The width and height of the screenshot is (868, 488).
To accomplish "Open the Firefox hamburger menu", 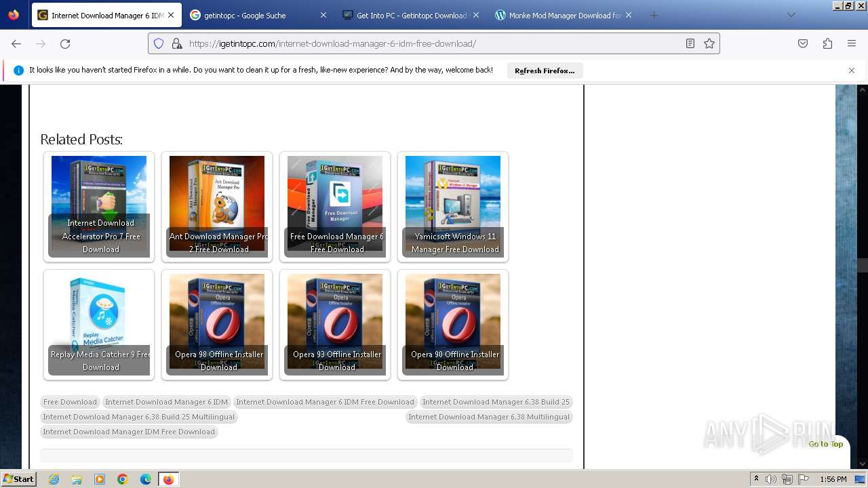I will (x=852, y=43).
